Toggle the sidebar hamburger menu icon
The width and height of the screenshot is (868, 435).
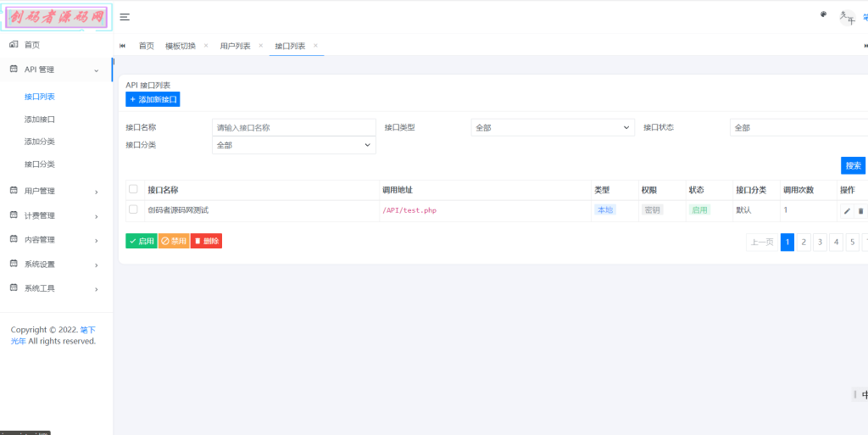point(125,17)
